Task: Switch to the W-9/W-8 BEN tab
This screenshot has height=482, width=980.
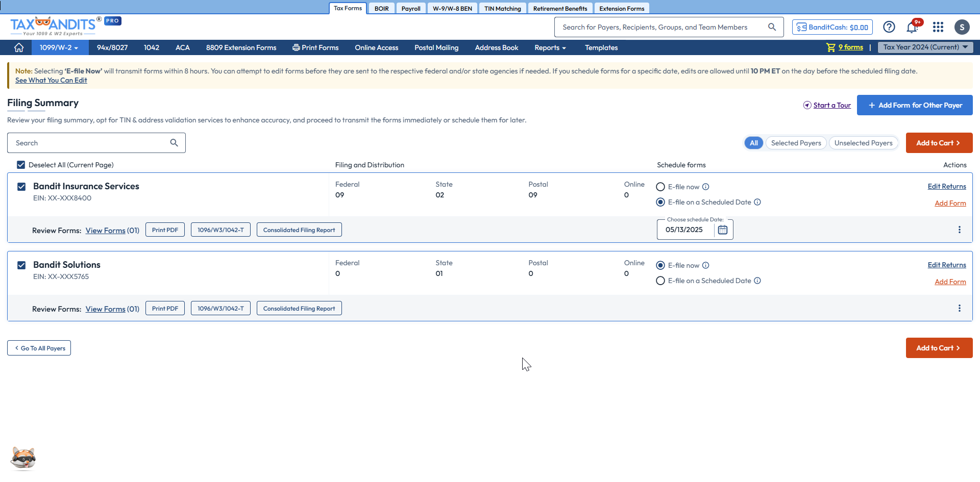Action: click(x=452, y=8)
